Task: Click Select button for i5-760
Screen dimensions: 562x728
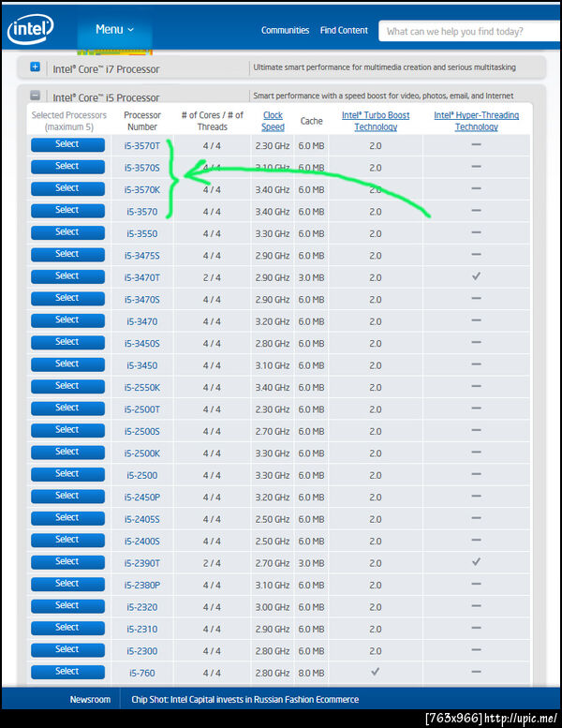Action: coord(67,672)
